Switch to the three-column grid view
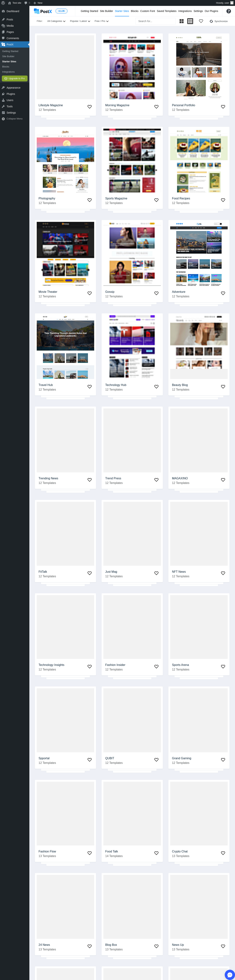 (190, 21)
